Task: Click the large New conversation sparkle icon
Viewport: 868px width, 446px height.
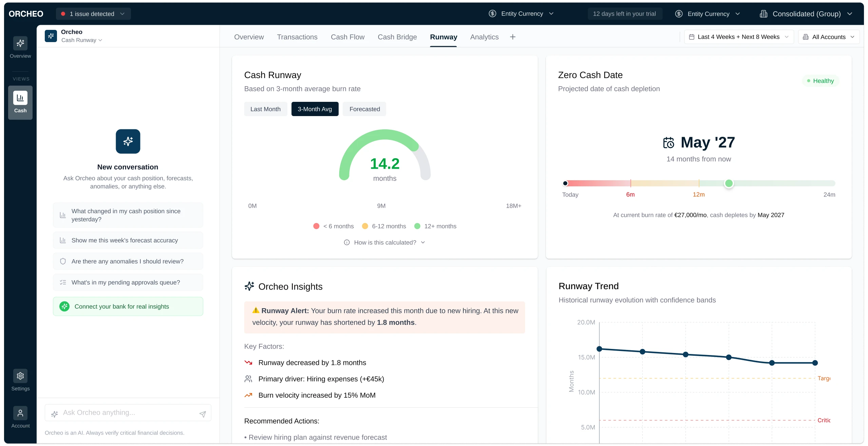Action: click(x=128, y=141)
